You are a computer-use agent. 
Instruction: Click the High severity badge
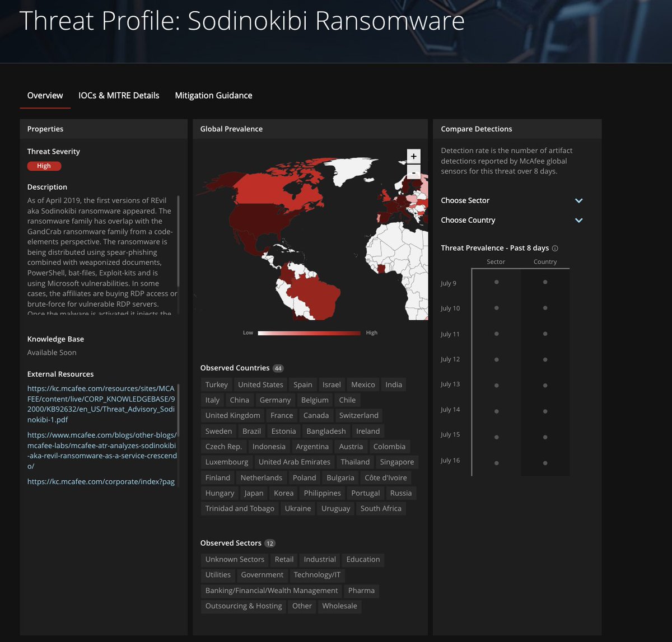pos(44,166)
